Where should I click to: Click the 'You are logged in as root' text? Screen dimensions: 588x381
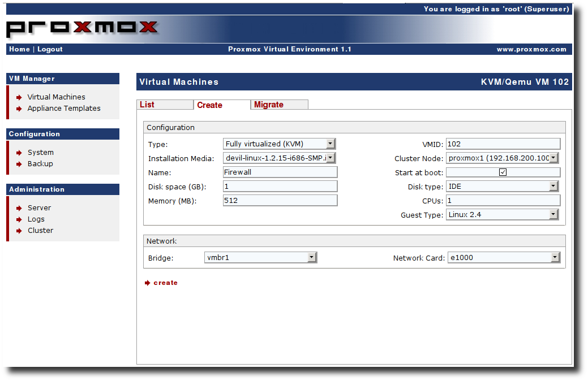(x=496, y=9)
